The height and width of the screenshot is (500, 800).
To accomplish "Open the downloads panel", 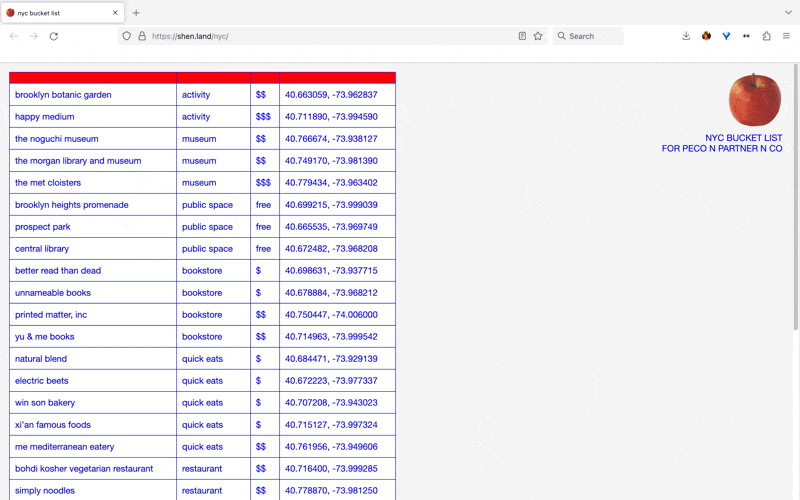I will (686, 36).
